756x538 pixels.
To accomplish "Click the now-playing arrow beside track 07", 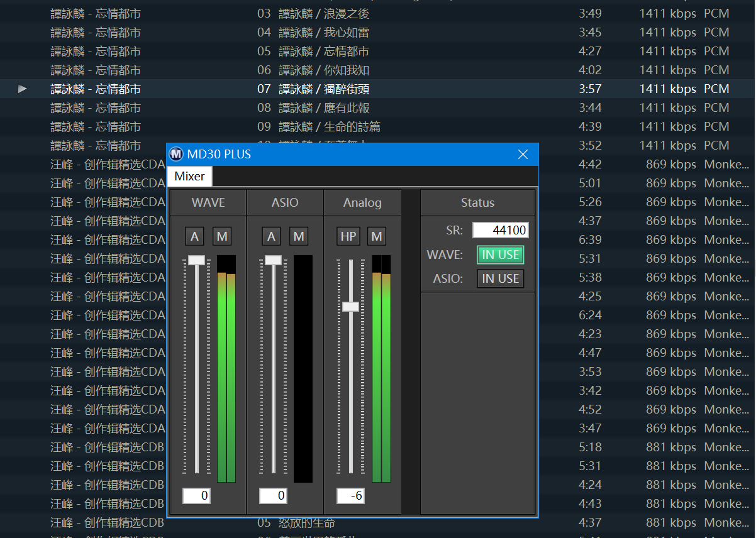I will pos(23,89).
